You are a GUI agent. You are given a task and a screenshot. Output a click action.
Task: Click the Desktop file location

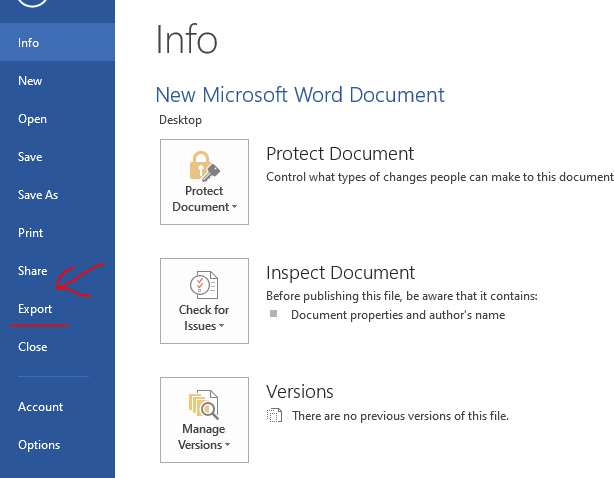tap(180, 120)
